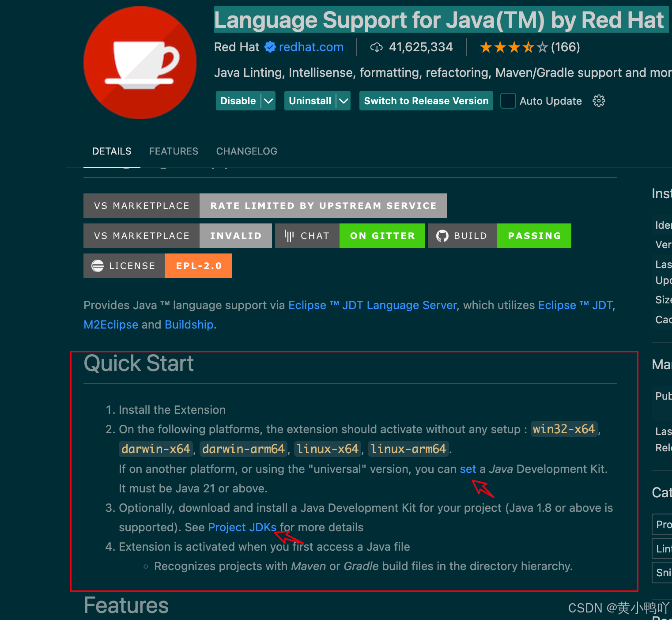Image resolution: width=672 pixels, height=620 pixels.
Task: Click the linux-x64 platform code tag
Action: point(328,449)
